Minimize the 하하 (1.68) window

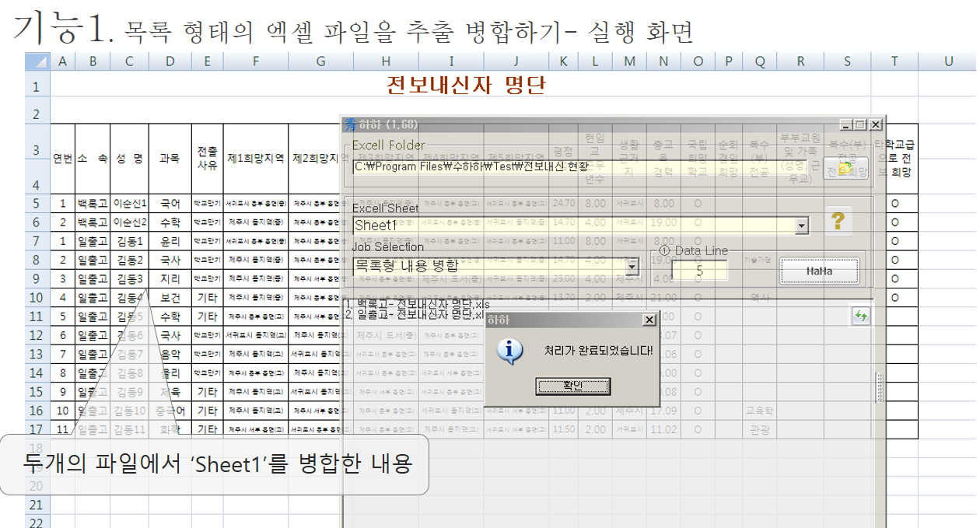[845, 124]
